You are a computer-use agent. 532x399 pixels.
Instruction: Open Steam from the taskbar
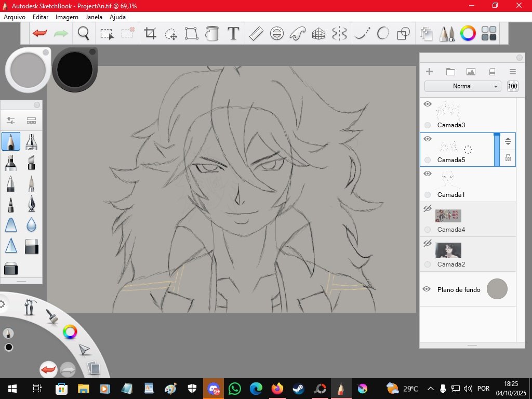298,389
